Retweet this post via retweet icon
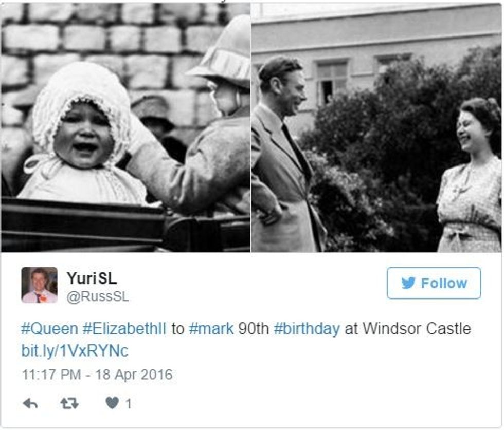Image resolution: width=504 pixels, height=430 pixels. pyautogui.click(x=69, y=403)
